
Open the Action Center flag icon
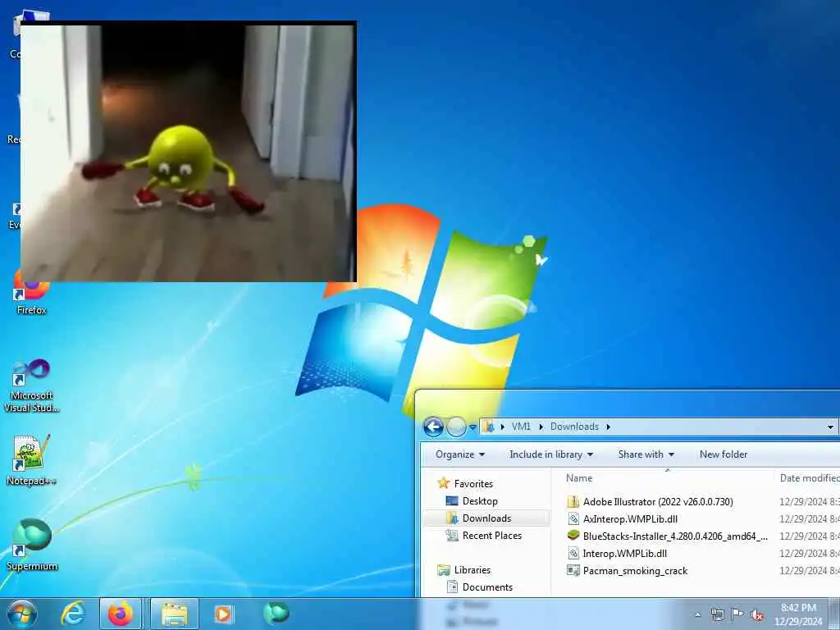coord(737,614)
